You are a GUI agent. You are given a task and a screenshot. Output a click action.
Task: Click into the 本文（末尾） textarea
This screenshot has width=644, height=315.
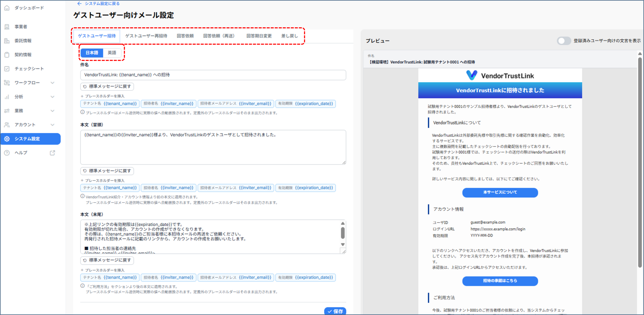click(213, 237)
